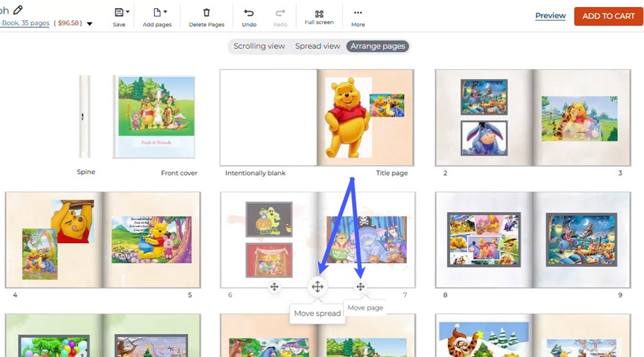Select page 3 thumbnail
This screenshot has height=357, width=644.
pyautogui.click(x=581, y=118)
